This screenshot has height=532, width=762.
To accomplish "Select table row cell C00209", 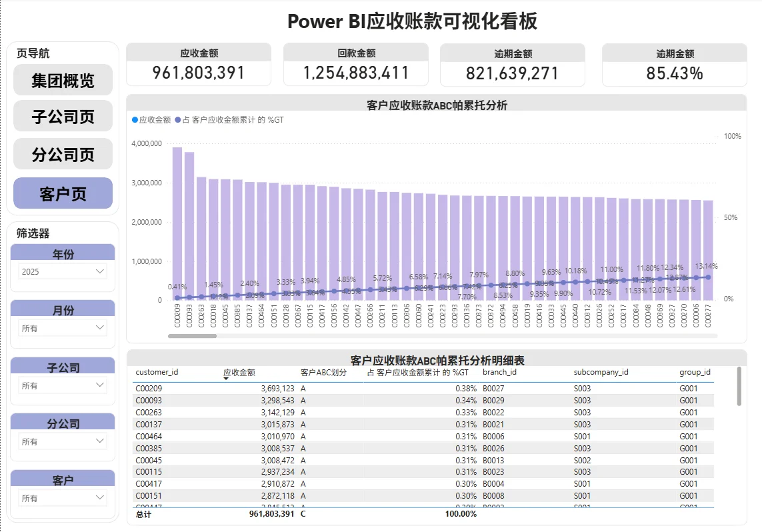I will pyautogui.click(x=149, y=389).
